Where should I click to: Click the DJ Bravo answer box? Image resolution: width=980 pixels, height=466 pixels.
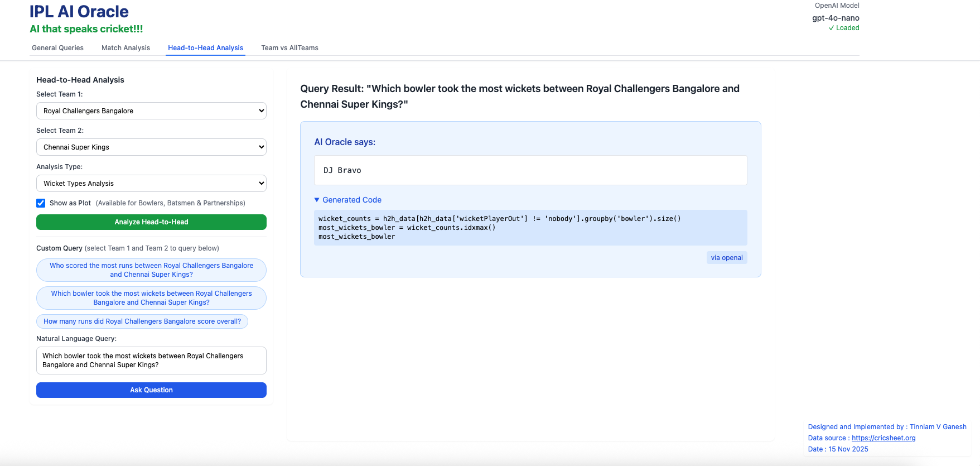click(x=530, y=170)
